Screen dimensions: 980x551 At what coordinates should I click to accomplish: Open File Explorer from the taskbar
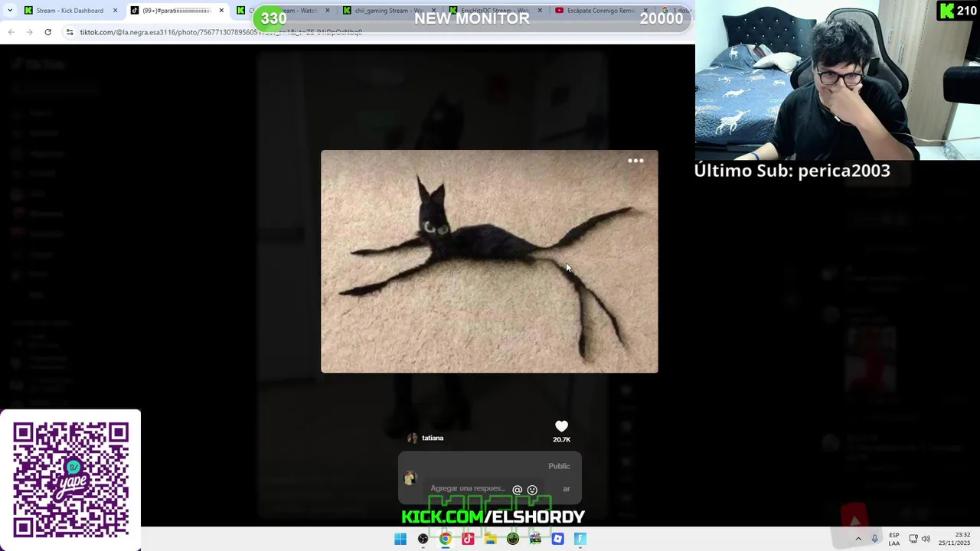pos(490,539)
